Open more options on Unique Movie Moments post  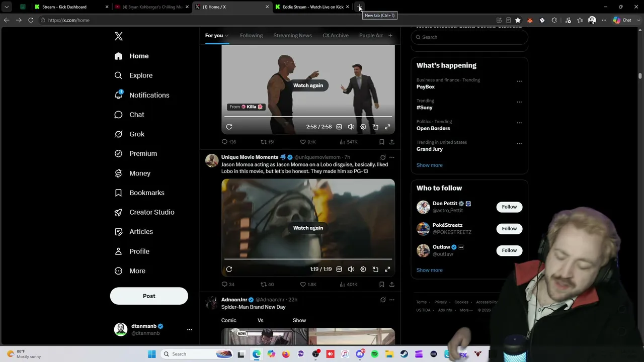click(x=392, y=157)
